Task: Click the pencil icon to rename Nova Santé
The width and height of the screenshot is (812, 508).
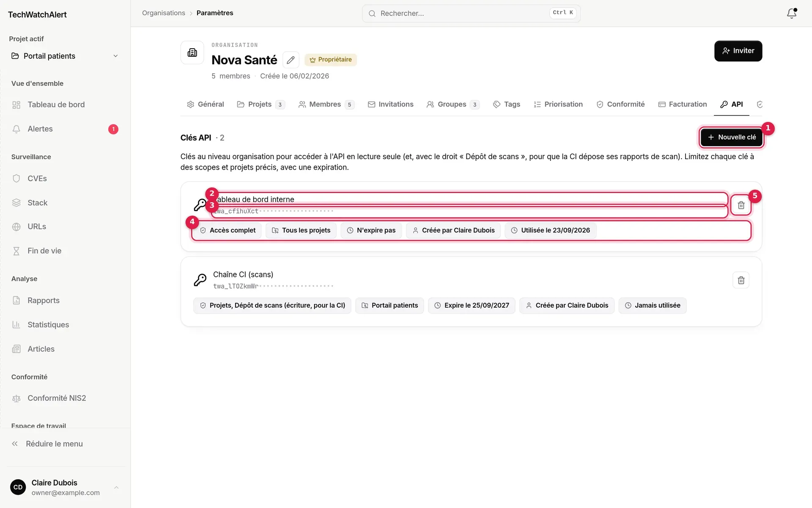Action: point(291,60)
